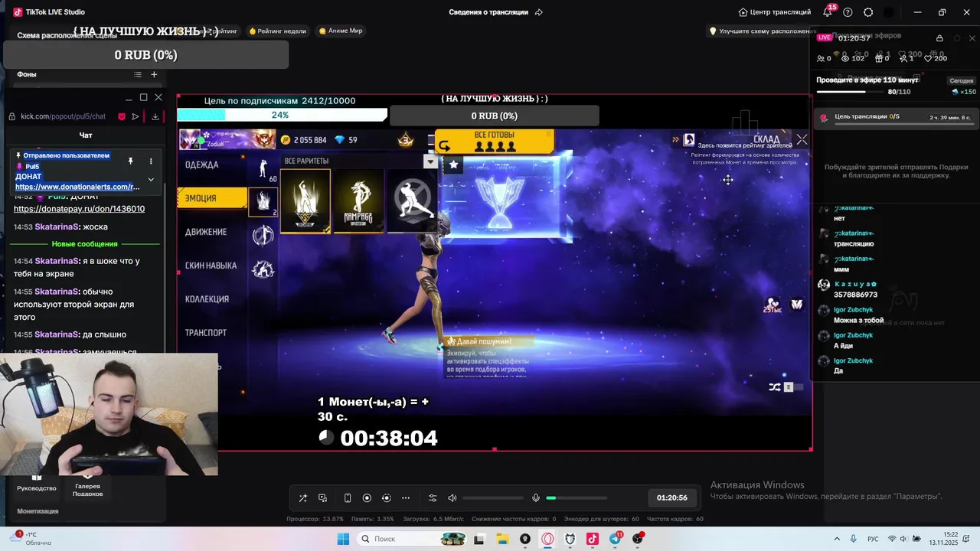Open Сведения о трансляции
This screenshot has height=551, width=980.
point(488,12)
